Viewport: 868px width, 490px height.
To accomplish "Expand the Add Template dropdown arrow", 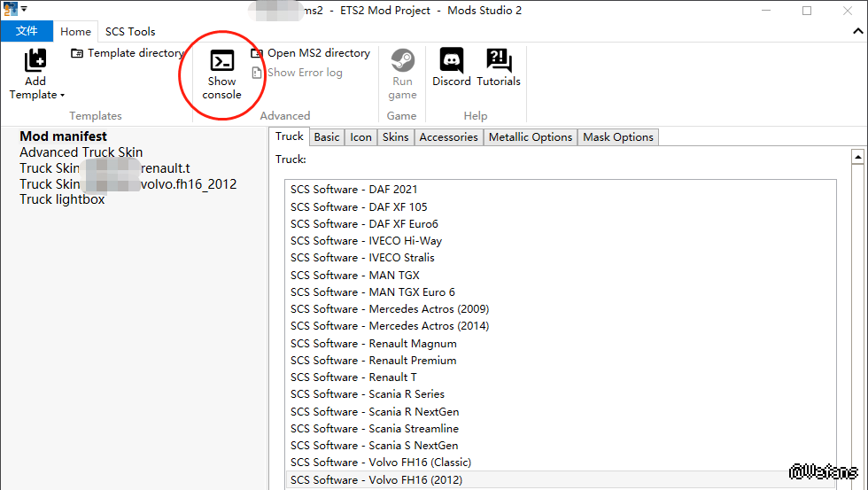I will (x=63, y=96).
